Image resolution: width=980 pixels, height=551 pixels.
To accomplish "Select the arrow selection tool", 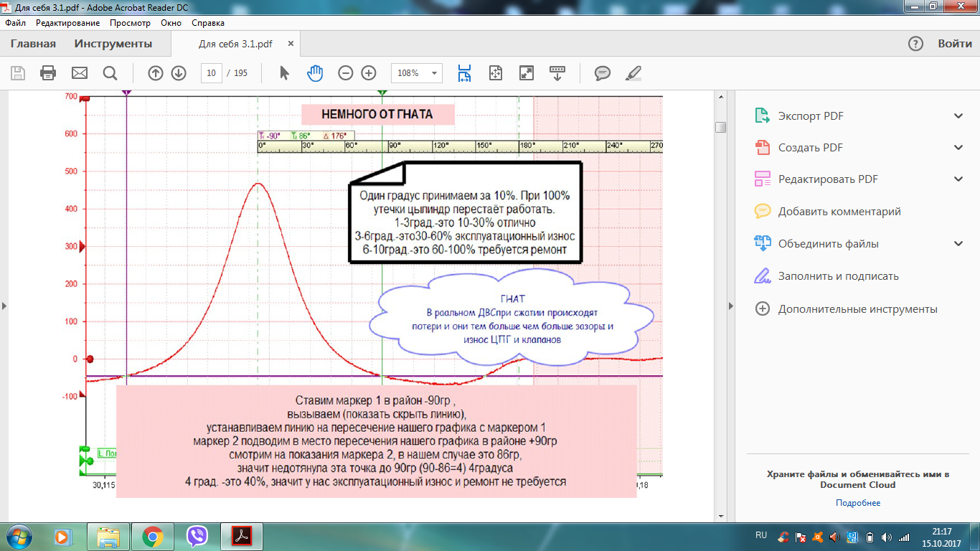I will coord(285,72).
